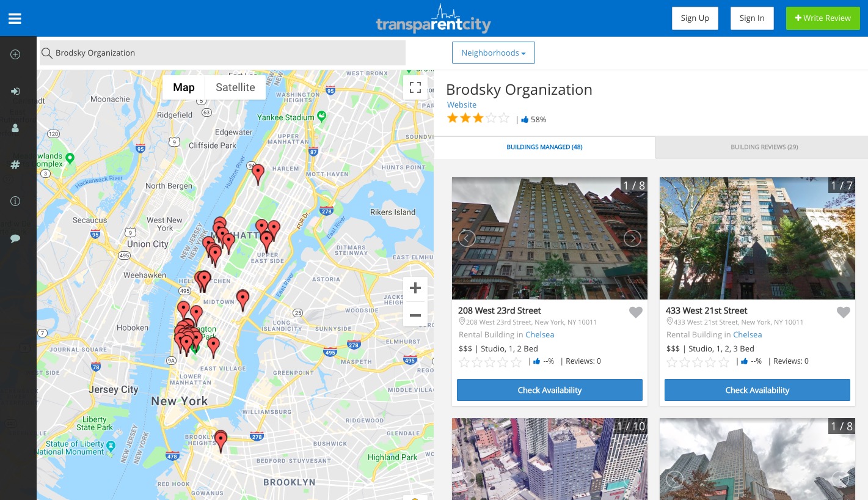The height and width of the screenshot is (500, 868).
Task: Click address text 433 West 21st Street, New York
Action: click(739, 322)
